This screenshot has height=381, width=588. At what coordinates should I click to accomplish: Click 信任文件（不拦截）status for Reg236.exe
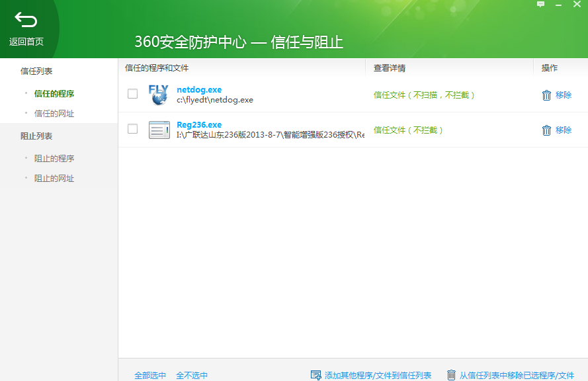[x=408, y=130]
